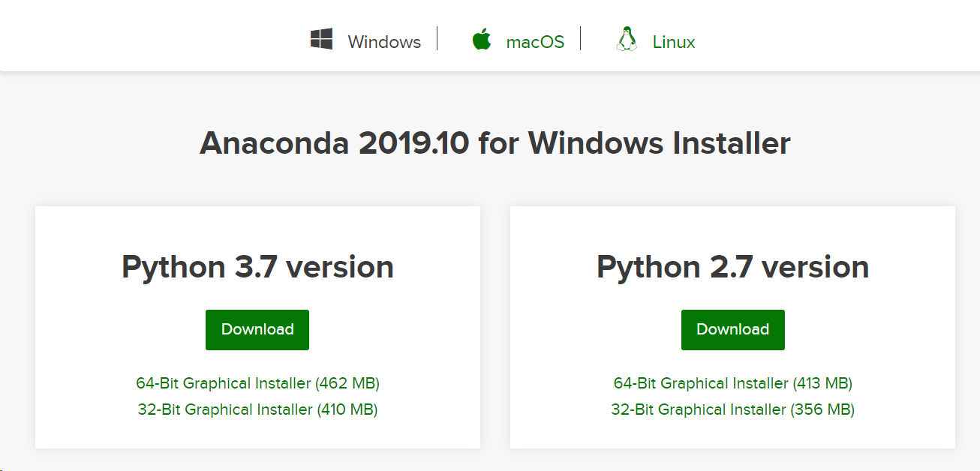Open the 32-Bit Graphical Installer (410 MB) link

tap(257, 409)
